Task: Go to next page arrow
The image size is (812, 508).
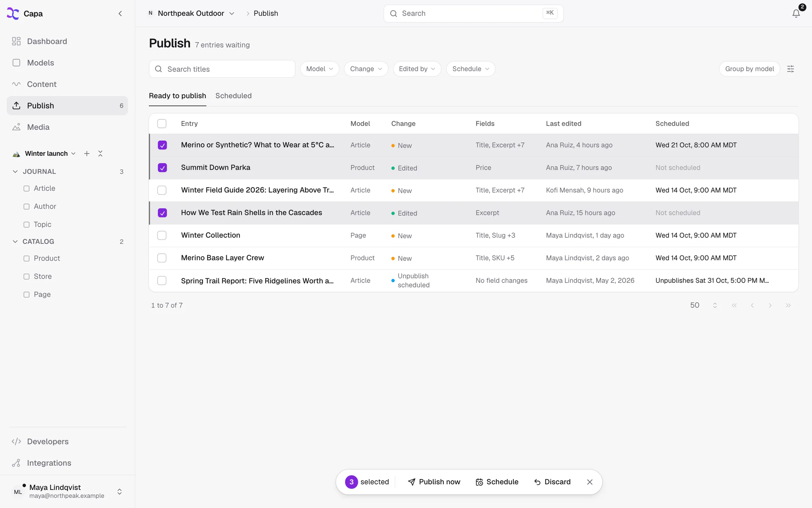Action: (x=770, y=306)
